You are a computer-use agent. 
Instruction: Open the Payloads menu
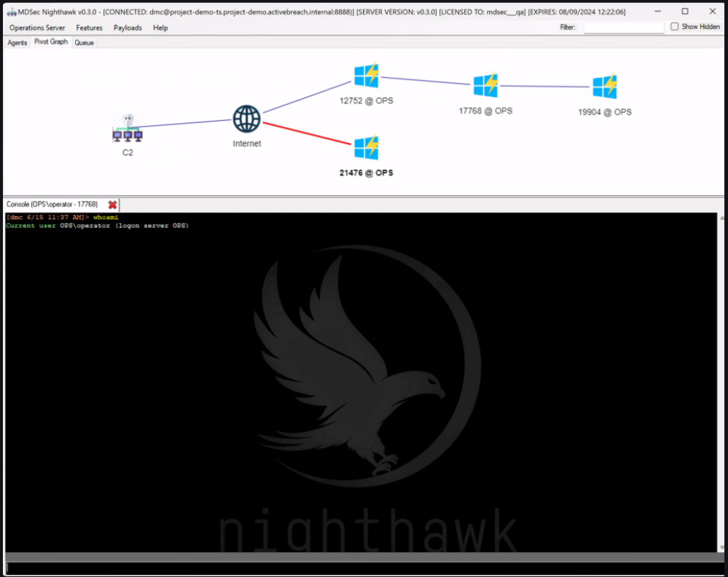(x=128, y=28)
